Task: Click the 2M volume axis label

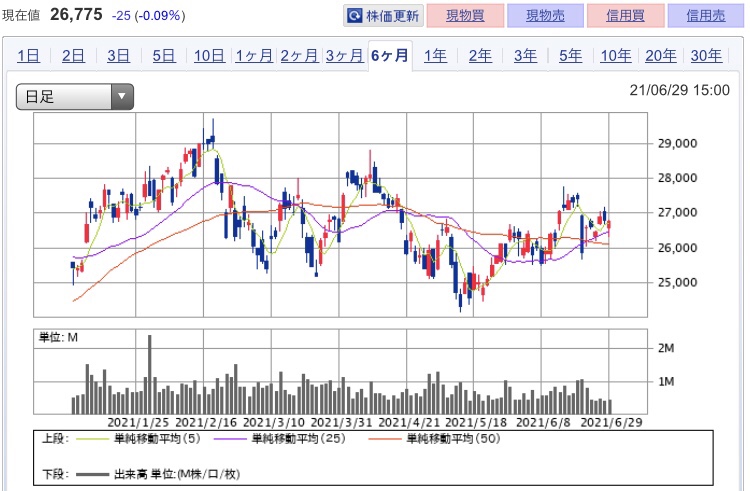Action: click(x=666, y=348)
